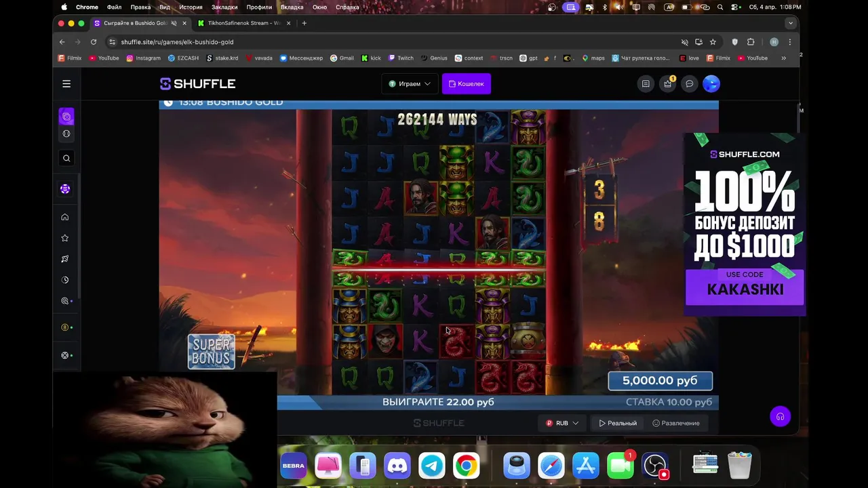Open the EZCASH bookmark

(x=184, y=58)
